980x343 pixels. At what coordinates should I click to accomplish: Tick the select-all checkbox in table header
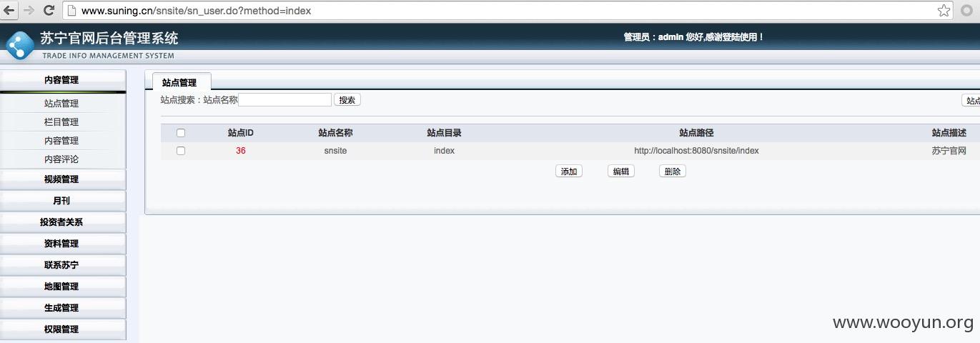(x=181, y=133)
